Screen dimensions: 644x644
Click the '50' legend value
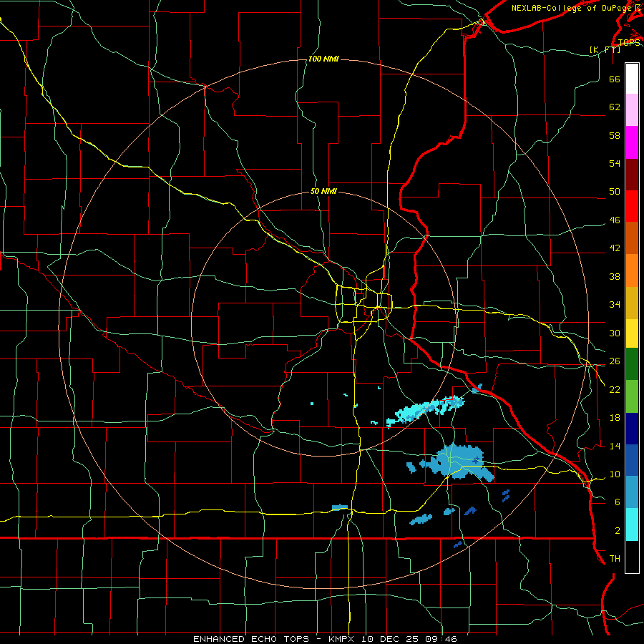pyautogui.click(x=615, y=192)
